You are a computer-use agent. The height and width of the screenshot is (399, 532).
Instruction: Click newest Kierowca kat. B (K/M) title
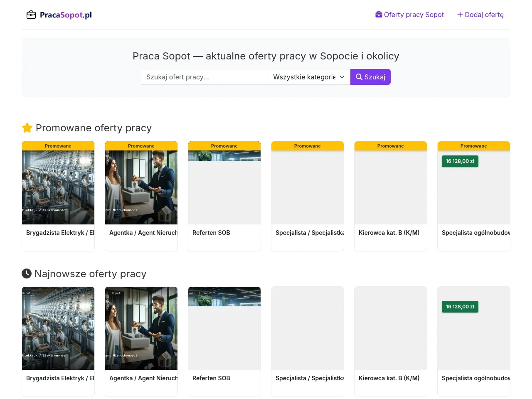(x=389, y=378)
